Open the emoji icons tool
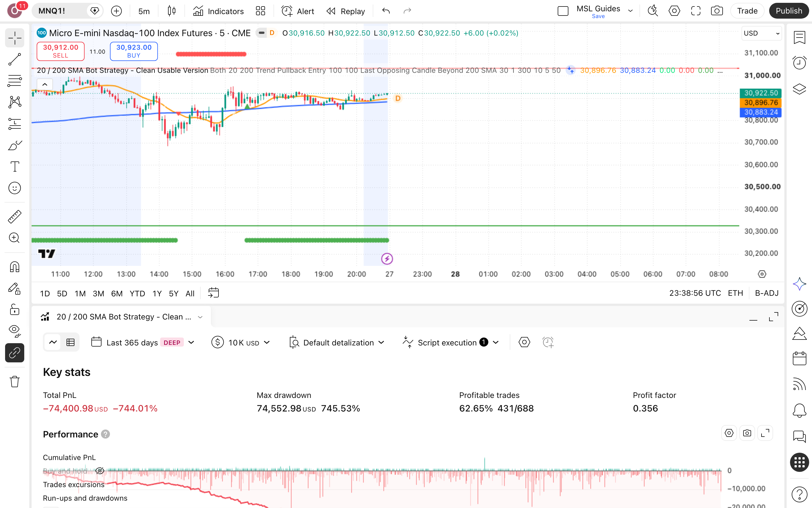 [x=14, y=188]
